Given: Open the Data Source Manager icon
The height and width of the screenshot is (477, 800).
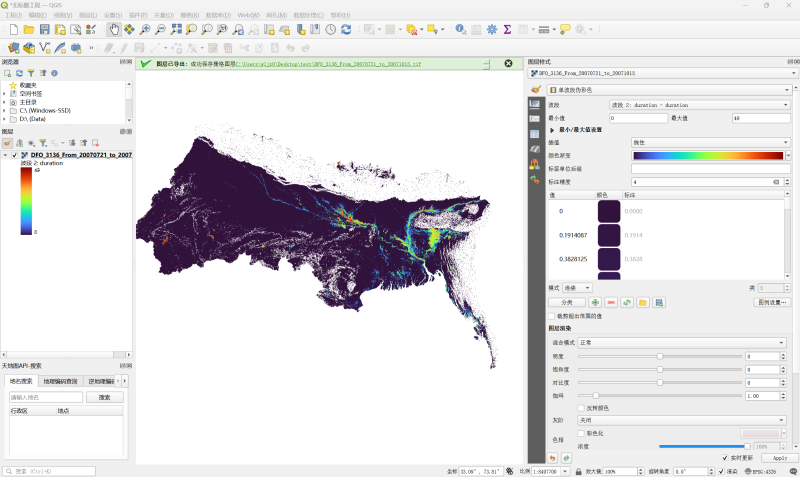Looking at the screenshot, I should pos(14,48).
